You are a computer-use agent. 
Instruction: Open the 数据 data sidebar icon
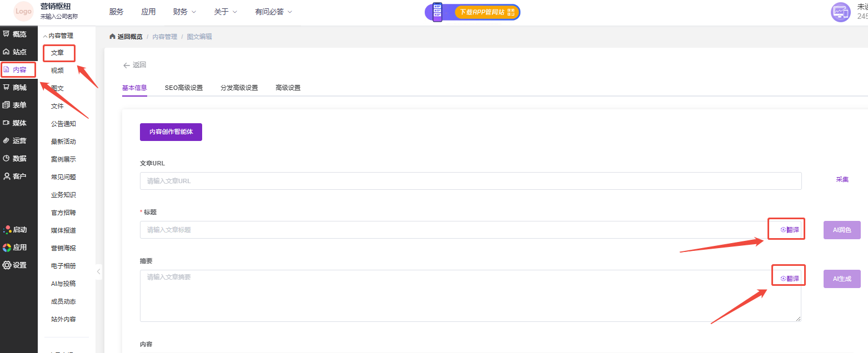coord(7,159)
